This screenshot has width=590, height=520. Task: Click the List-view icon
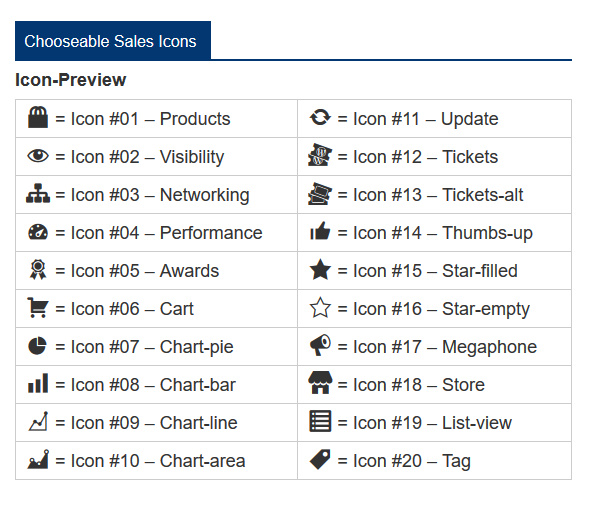tap(320, 421)
